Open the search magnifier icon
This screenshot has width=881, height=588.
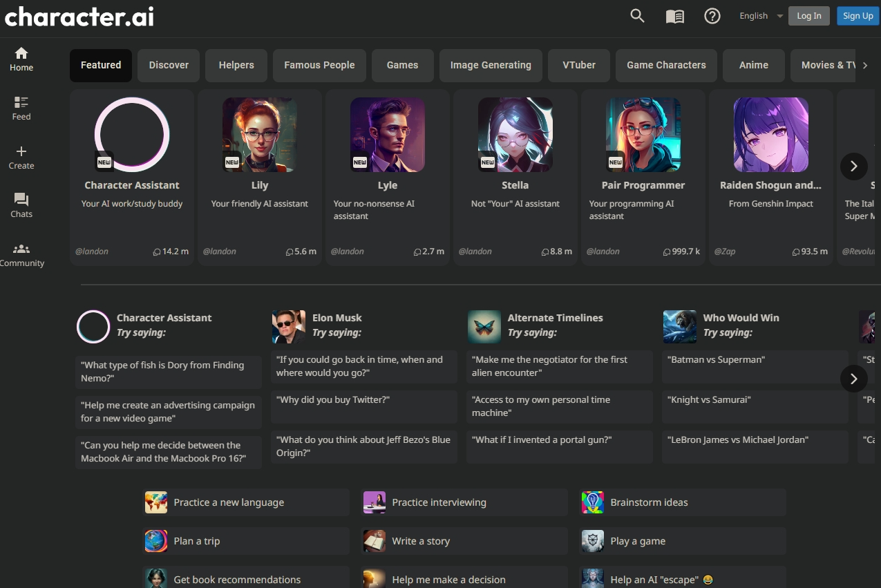coord(637,16)
